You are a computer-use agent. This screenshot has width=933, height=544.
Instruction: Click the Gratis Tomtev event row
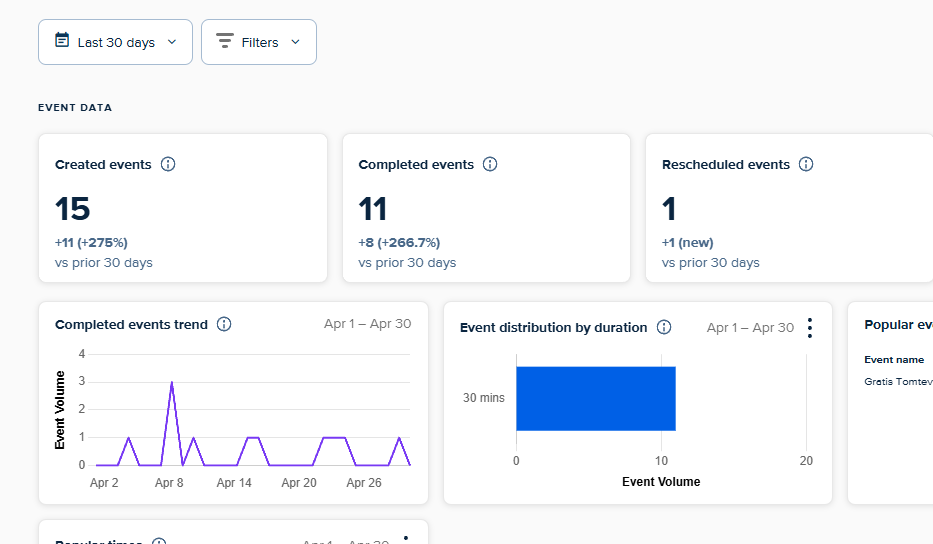click(x=898, y=382)
